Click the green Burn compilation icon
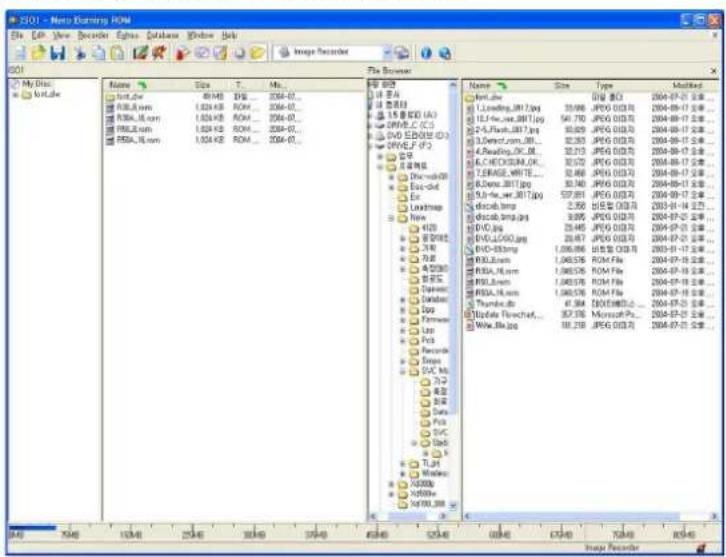 (140, 53)
